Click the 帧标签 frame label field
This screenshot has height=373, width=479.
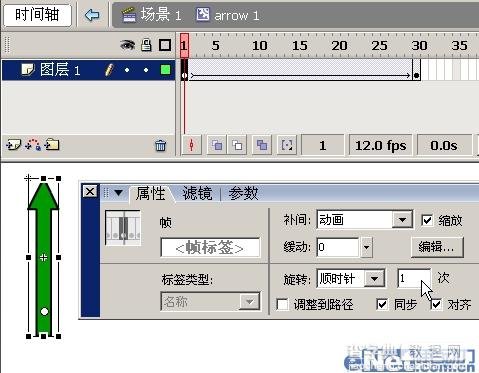click(x=210, y=248)
